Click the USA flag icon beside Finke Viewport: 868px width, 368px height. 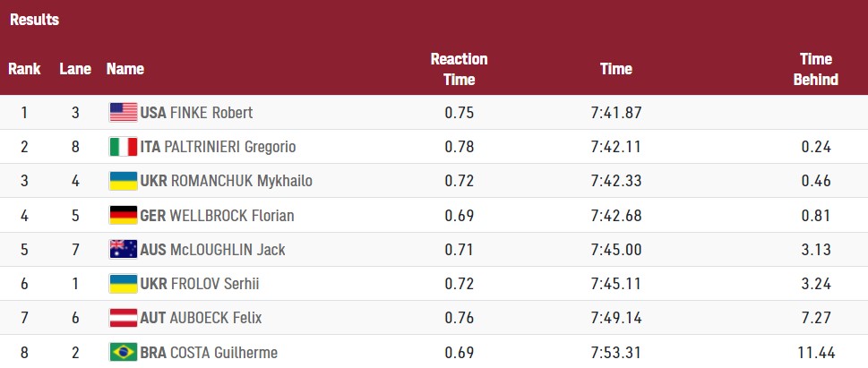(x=123, y=112)
